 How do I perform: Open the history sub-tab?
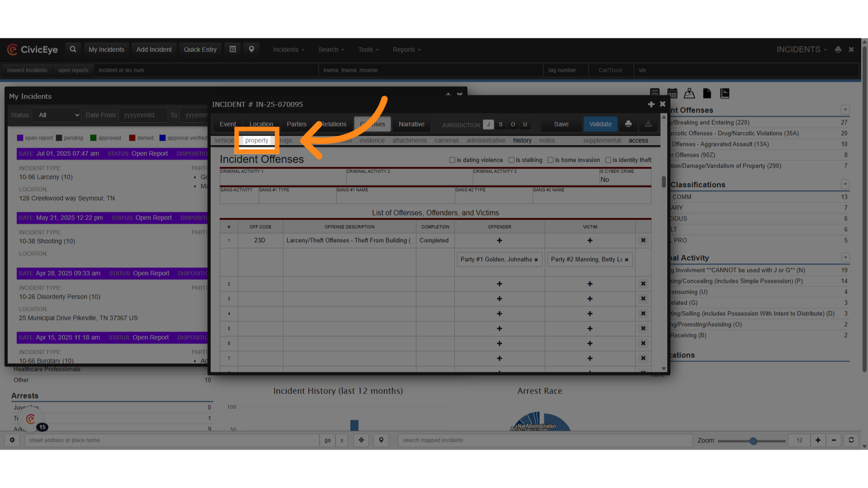(522, 141)
